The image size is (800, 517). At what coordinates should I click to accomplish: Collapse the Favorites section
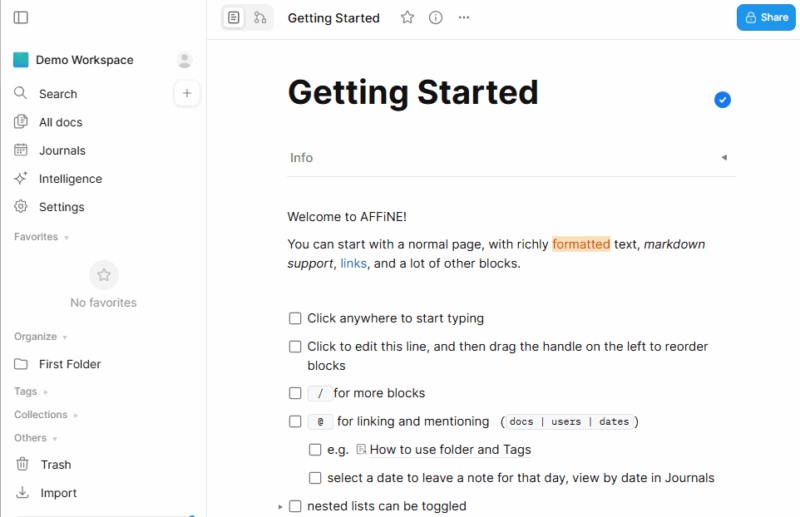point(66,238)
